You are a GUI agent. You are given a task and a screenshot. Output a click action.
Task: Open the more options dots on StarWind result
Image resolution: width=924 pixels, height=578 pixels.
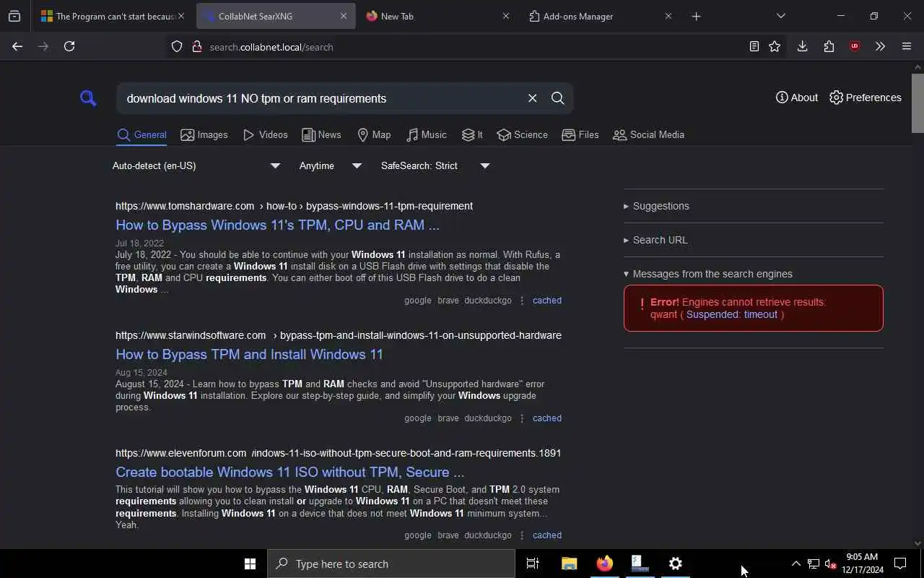coord(522,418)
